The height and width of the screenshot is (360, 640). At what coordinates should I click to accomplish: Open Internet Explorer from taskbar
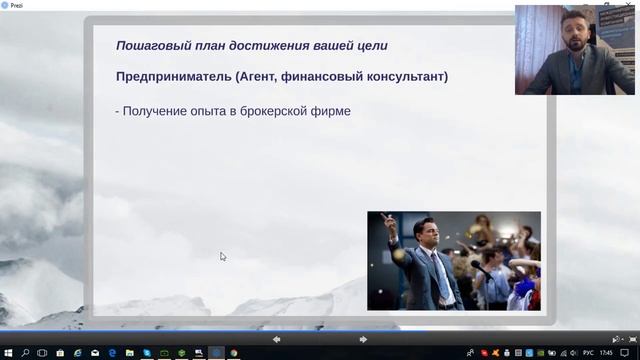[77, 353]
